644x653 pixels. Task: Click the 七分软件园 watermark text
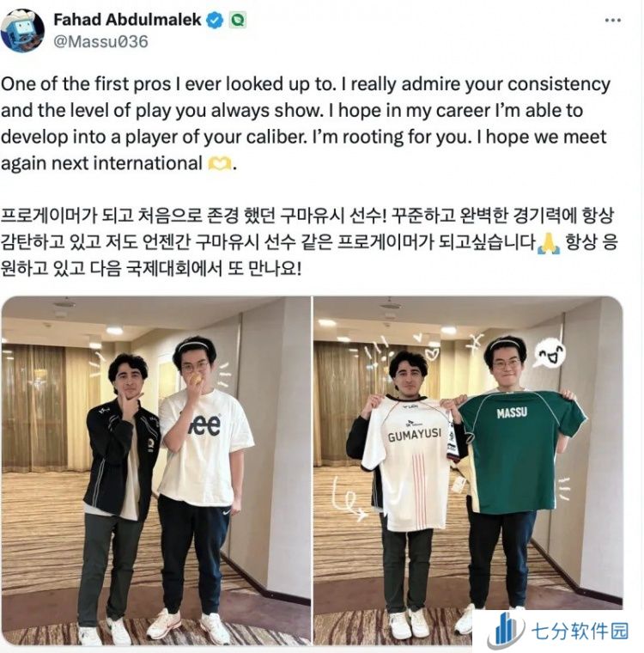pyautogui.click(x=580, y=632)
